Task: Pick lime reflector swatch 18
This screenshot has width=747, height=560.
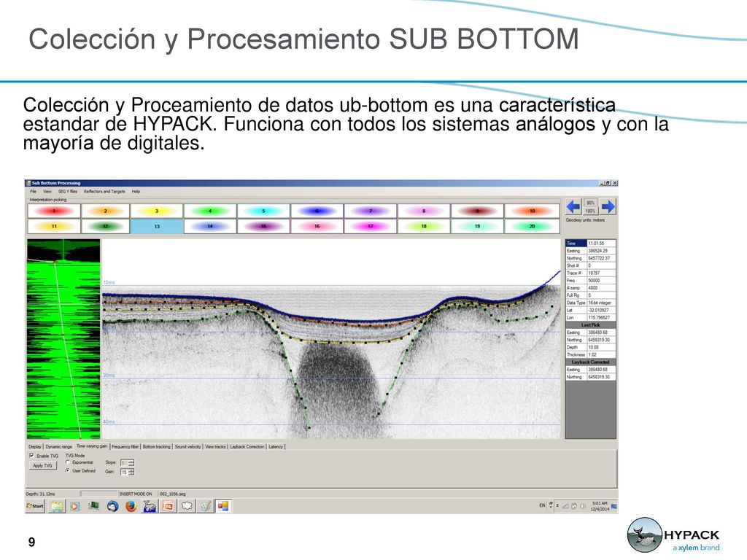Action: coord(424,226)
